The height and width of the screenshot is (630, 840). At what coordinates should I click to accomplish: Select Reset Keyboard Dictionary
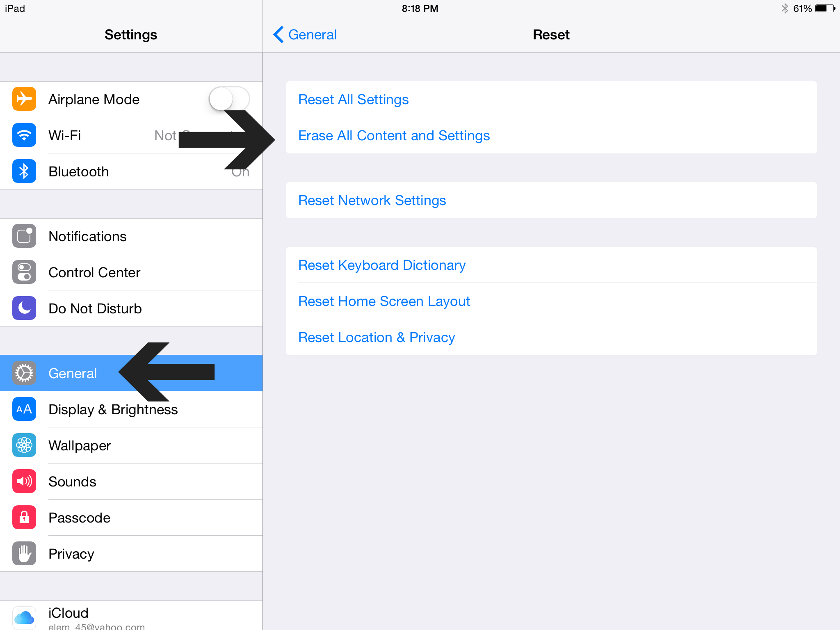(x=551, y=265)
